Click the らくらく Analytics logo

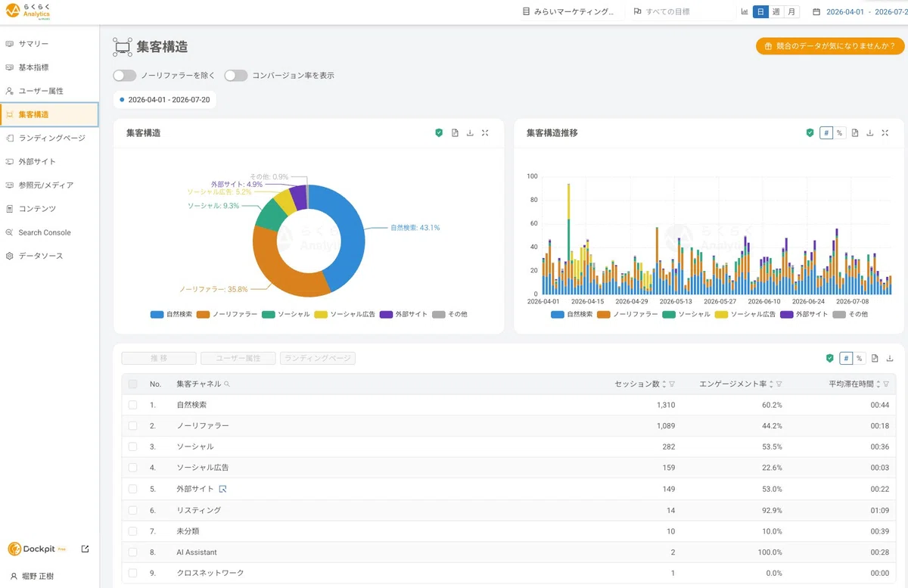(x=27, y=11)
